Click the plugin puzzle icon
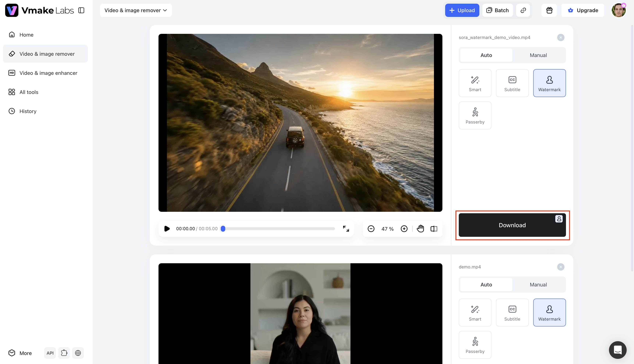 click(x=64, y=353)
